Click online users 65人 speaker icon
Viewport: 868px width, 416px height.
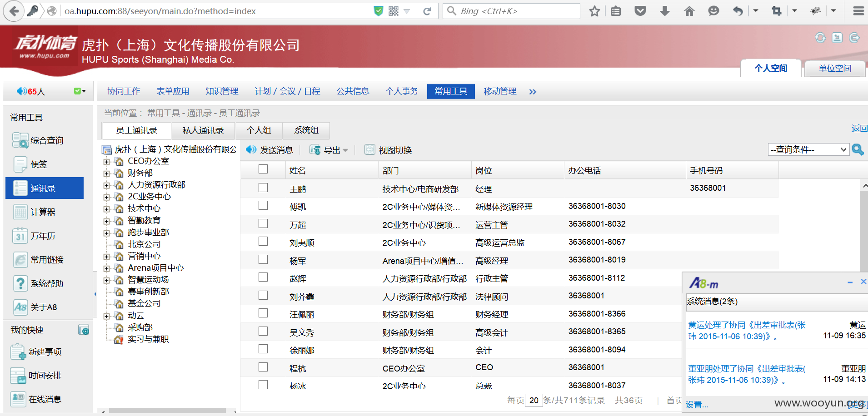[x=21, y=91]
